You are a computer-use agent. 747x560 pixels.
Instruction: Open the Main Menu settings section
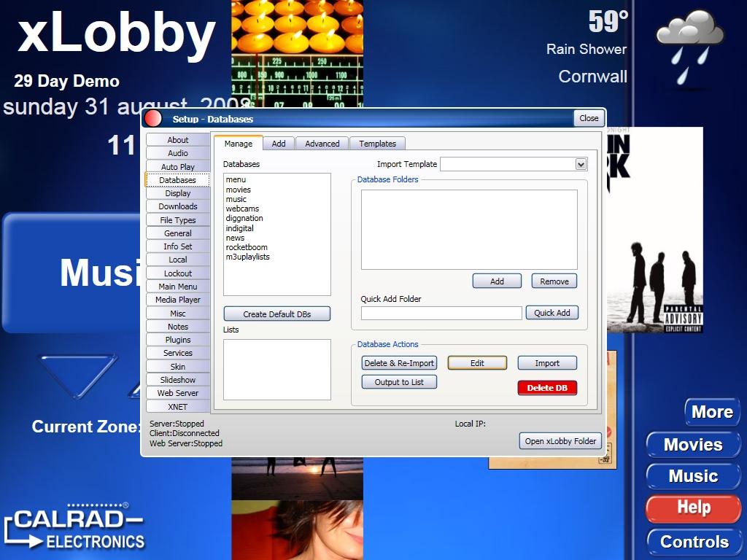coord(178,286)
